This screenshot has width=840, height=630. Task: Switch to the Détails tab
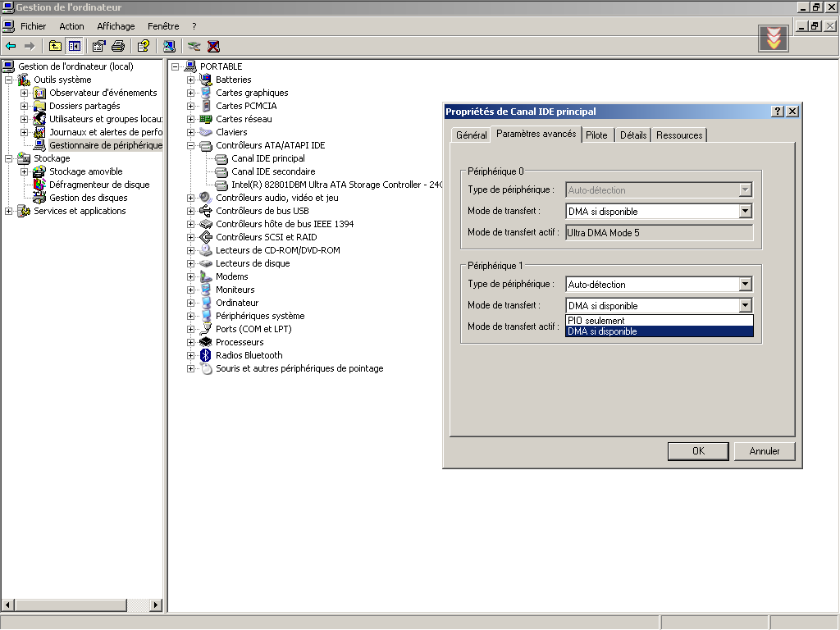tap(633, 135)
